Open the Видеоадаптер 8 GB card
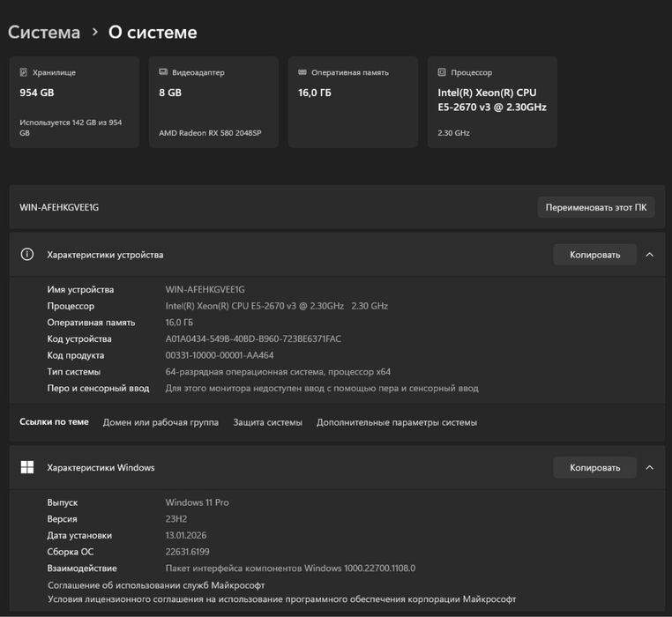 click(213, 102)
